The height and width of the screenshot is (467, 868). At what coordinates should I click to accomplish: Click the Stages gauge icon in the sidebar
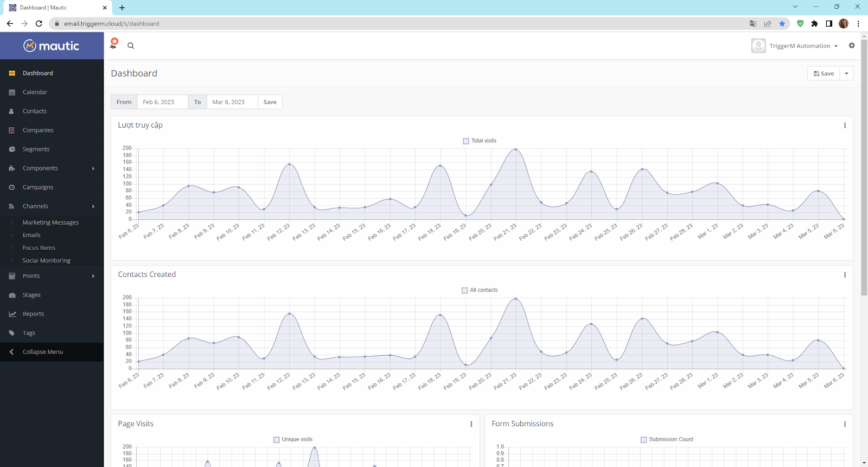click(x=12, y=295)
